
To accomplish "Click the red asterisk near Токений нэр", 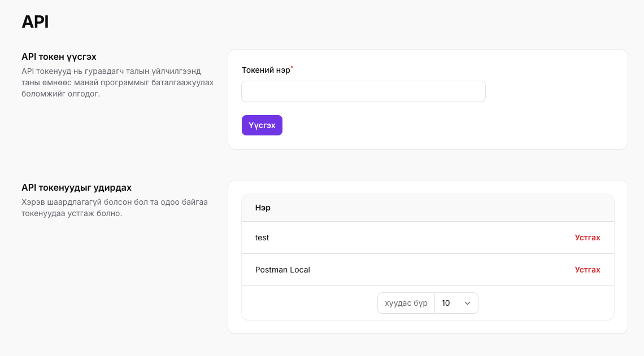I will point(292,68).
